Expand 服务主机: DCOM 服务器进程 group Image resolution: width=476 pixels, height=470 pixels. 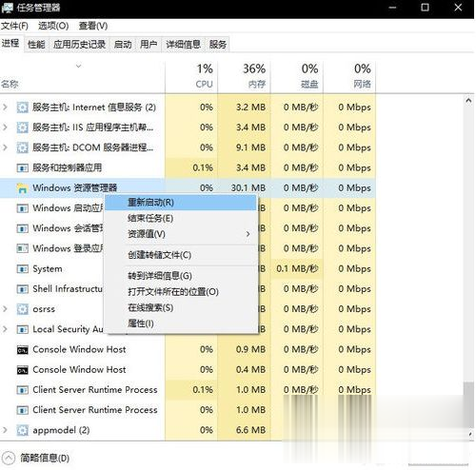tap(5, 147)
